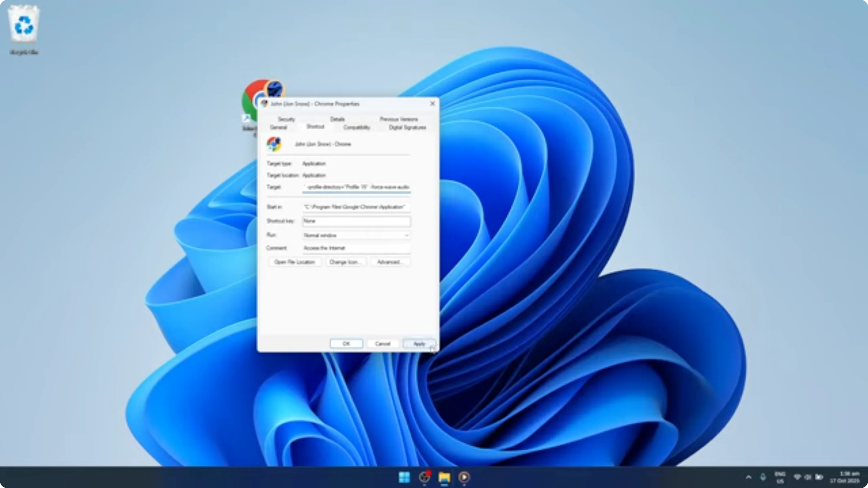The width and height of the screenshot is (868, 488).
Task: Click the Change Icon button
Action: 346,262
